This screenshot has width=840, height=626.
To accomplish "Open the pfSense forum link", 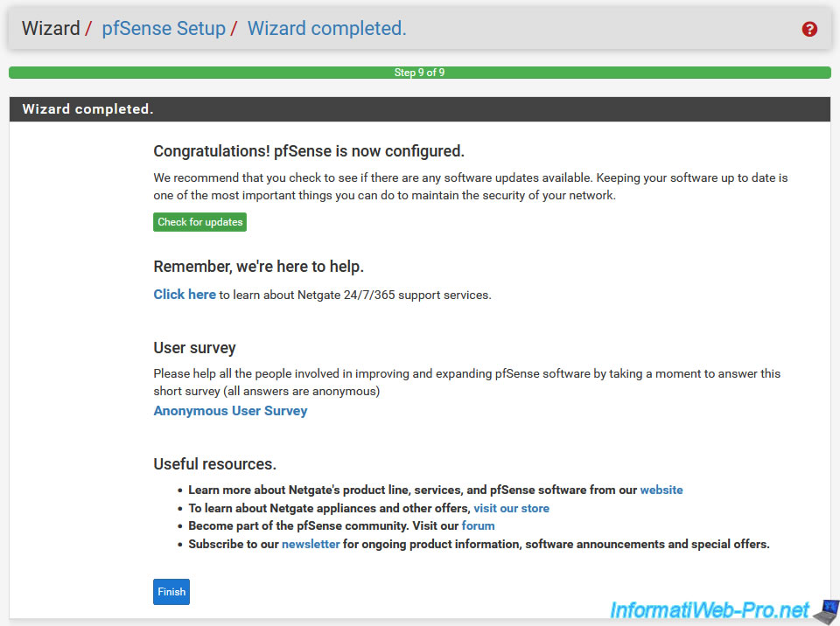I will pyautogui.click(x=478, y=525).
